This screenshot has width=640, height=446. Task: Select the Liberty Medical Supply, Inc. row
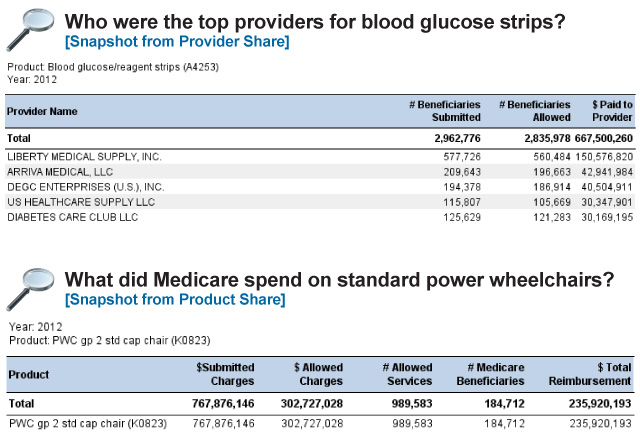coord(320,157)
